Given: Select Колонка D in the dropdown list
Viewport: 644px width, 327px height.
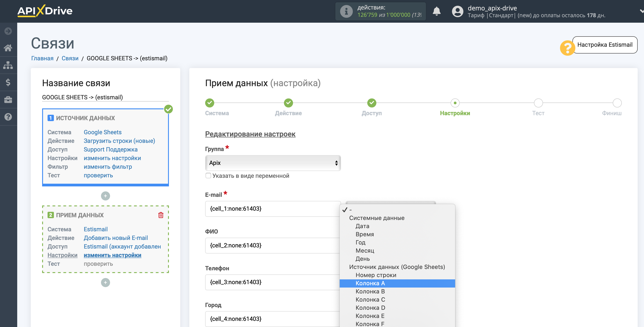Looking at the screenshot, I should [x=397, y=307].
